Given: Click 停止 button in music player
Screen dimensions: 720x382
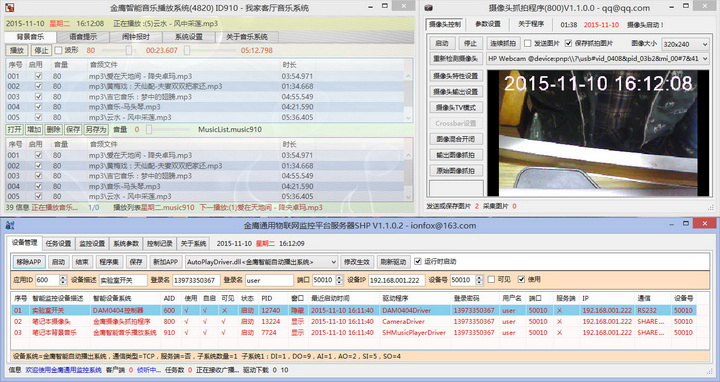Looking at the screenshot, I should tap(41, 50).
